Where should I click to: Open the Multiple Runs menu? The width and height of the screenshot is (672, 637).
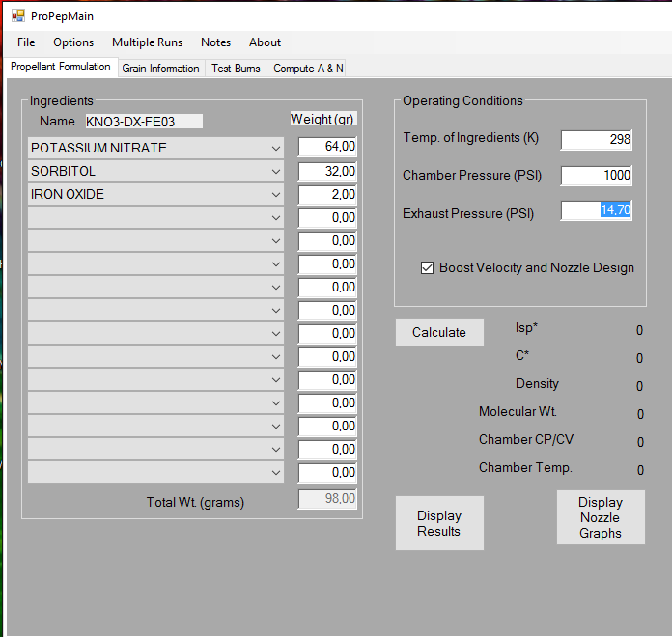(x=147, y=42)
